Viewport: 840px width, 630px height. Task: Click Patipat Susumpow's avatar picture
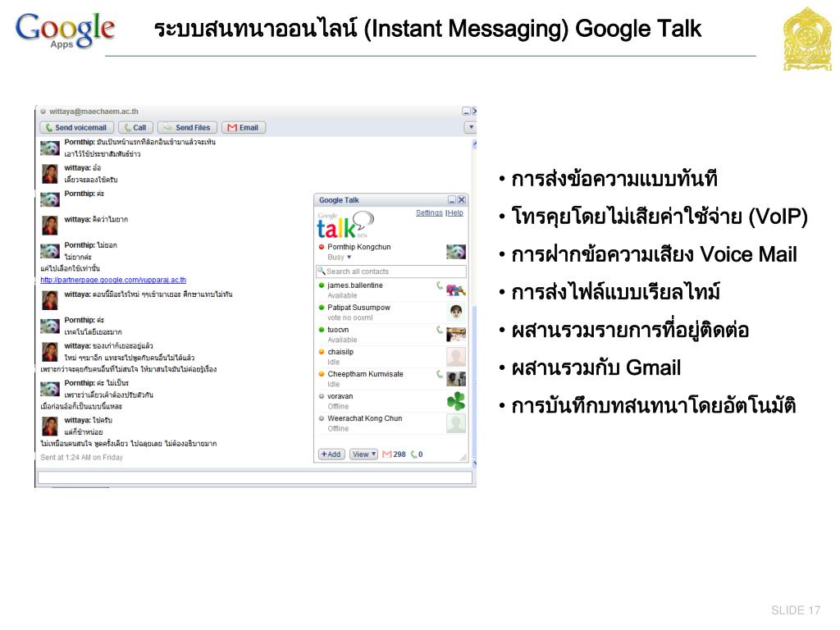click(x=456, y=312)
